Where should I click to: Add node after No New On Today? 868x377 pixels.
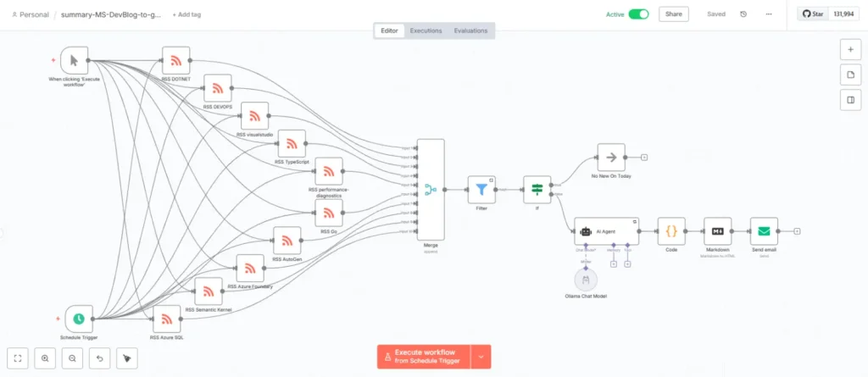click(644, 158)
